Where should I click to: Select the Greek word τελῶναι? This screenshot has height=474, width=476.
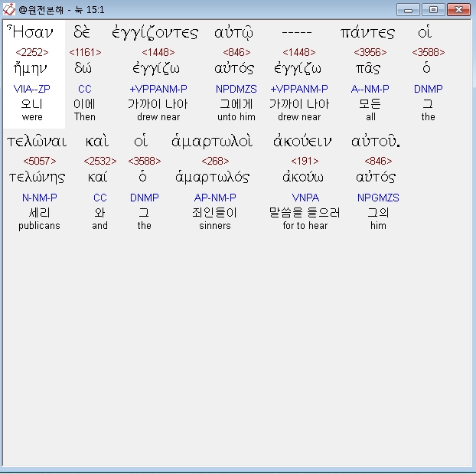tap(37, 142)
